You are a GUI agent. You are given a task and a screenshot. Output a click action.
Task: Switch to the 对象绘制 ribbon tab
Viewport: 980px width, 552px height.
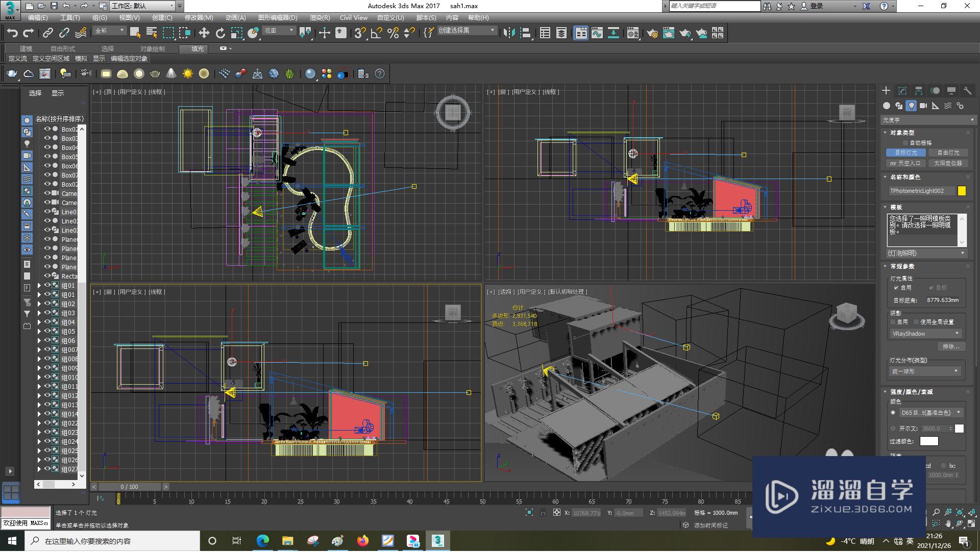[152, 48]
